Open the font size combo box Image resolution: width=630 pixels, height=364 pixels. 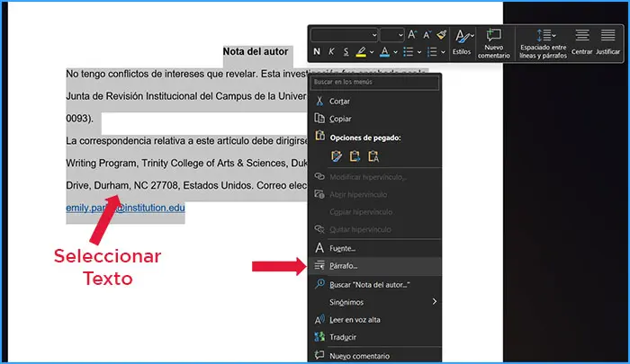click(x=391, y=35)
